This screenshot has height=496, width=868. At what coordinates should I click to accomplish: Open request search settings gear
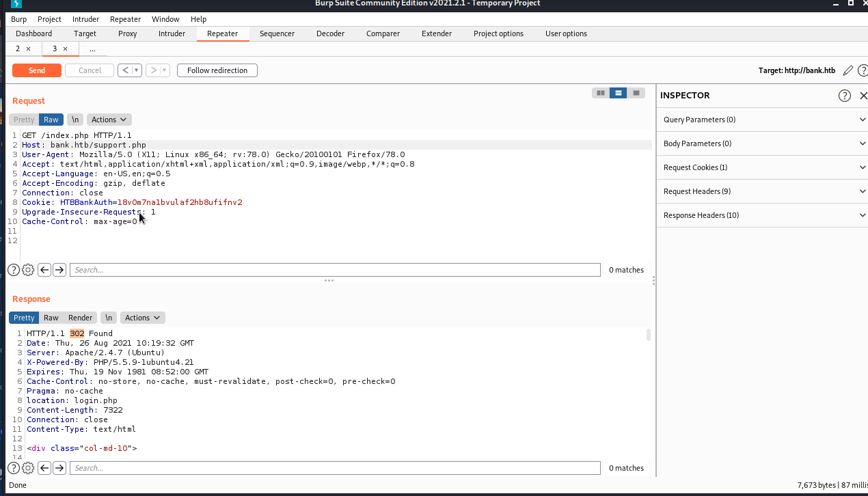point(28,270)
